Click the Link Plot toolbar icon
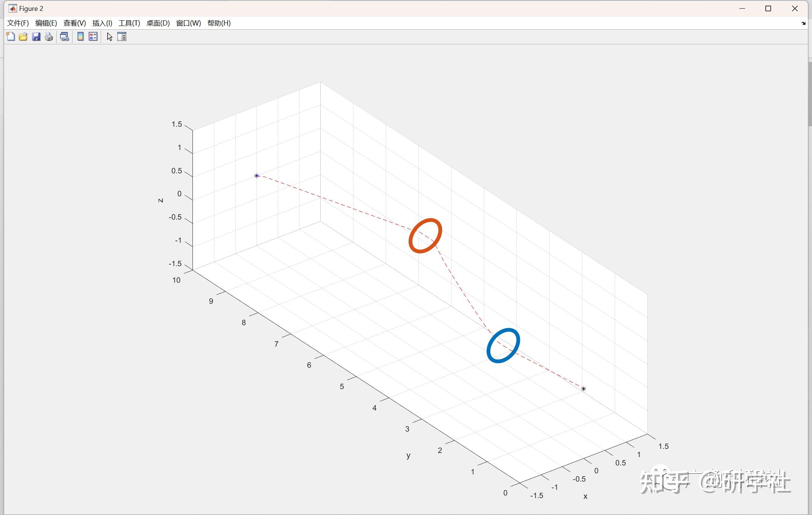The width and height of the screenshot is (812, 515). pyautogui.click(x=65, y=36)
